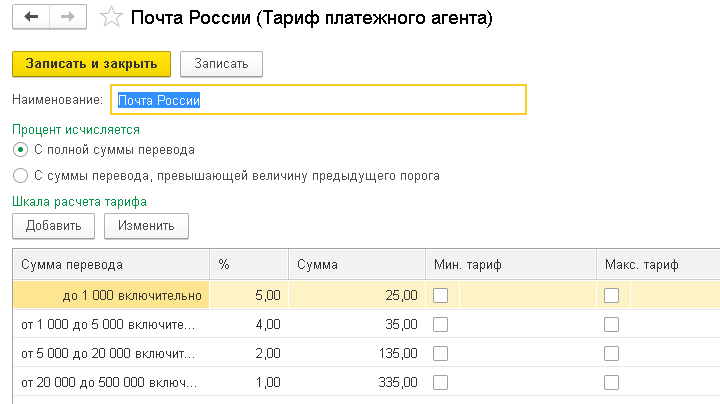Toggle Мин. тариф checkbox for от 1 000 до 5 000
The width and height of the screenshot is (720, 404).
tap(440, 325)
